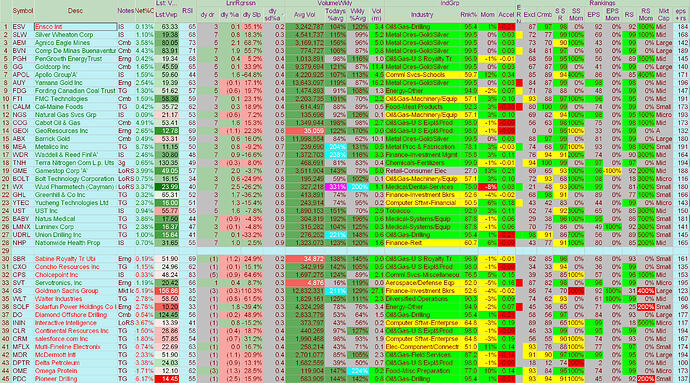Click the Avg Vol column header
690x383 pixels.
point(305,15)
